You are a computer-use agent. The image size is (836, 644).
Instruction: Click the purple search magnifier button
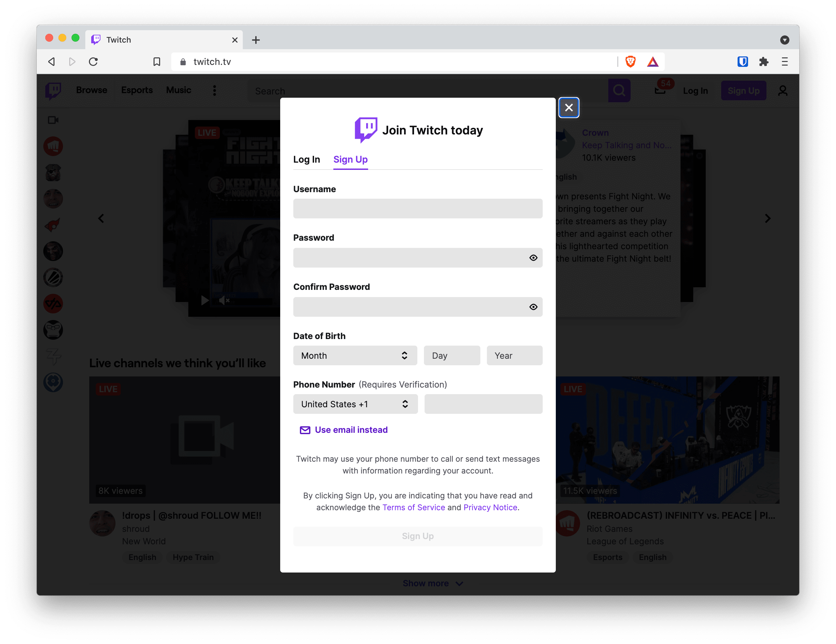(x=619, y=91)
